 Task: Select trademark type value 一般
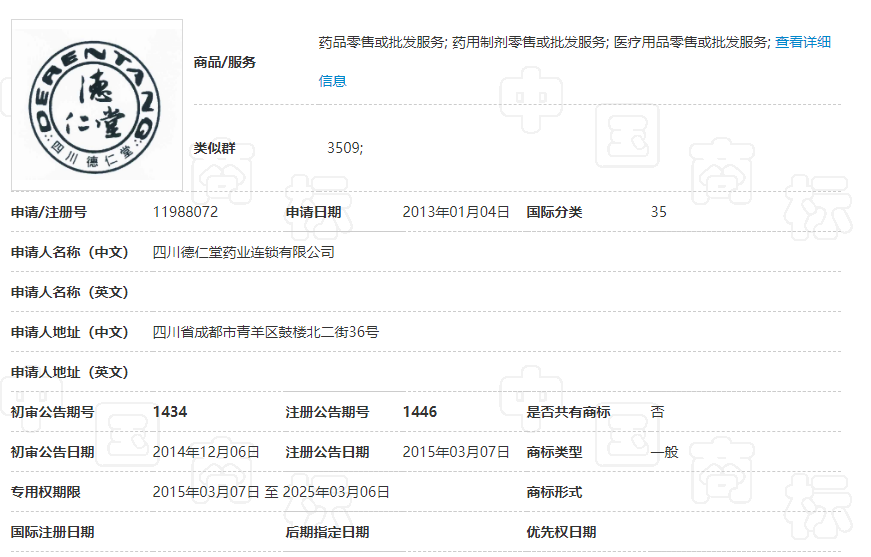[x=664, y=452]
